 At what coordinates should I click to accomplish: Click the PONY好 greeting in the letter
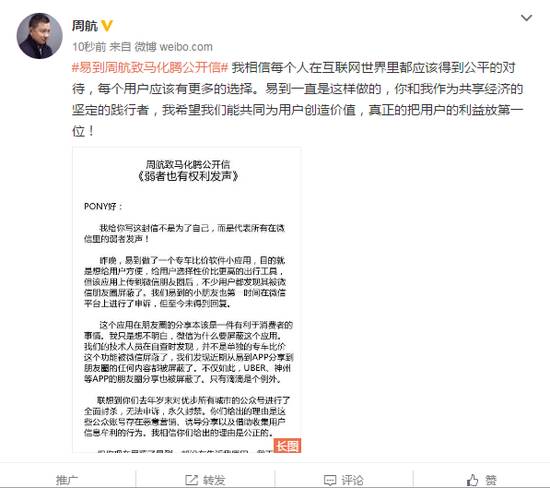point(103,206)
